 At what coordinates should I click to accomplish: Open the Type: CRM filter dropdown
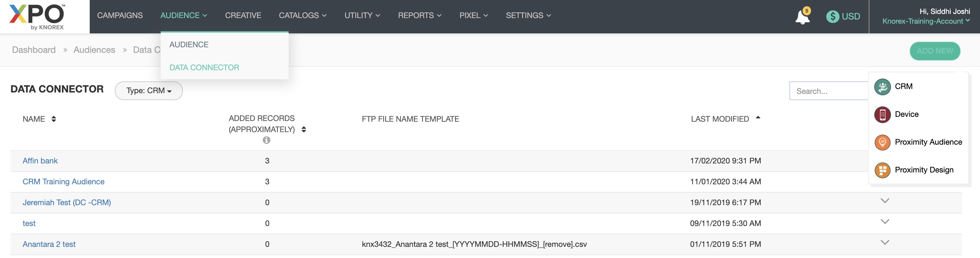pyautogui.click(x=149, y=91)
